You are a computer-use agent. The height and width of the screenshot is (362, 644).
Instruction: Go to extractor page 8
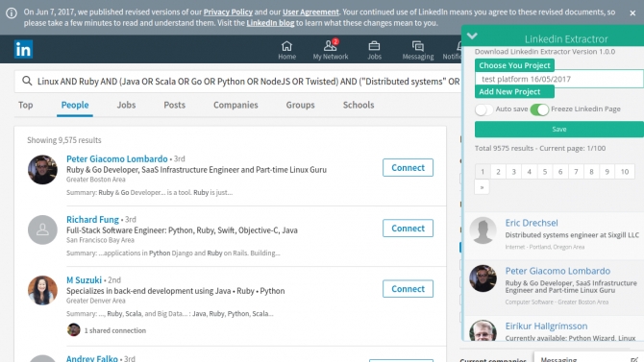(591, 172)
